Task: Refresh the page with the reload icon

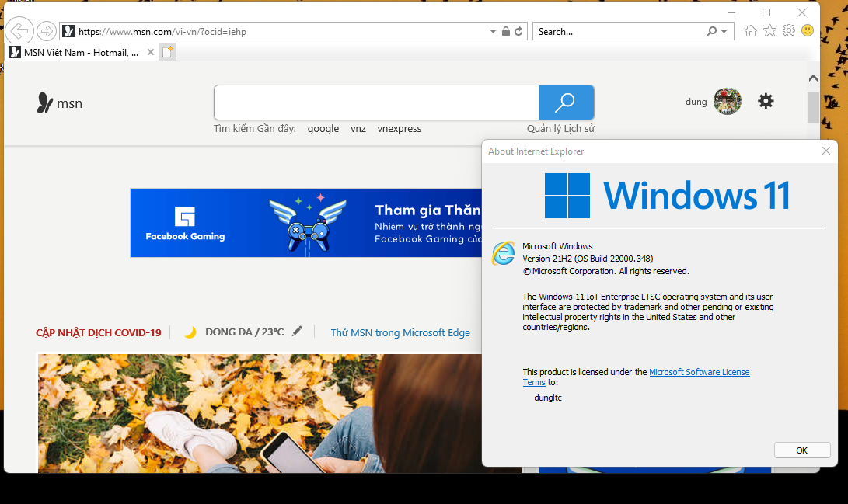Action: [518, 31]
